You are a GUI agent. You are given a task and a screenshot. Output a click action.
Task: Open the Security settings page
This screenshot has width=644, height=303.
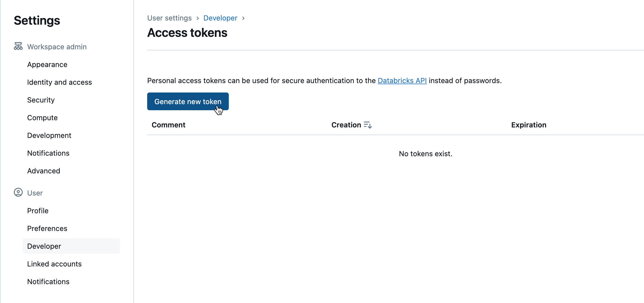click(41, 100)
